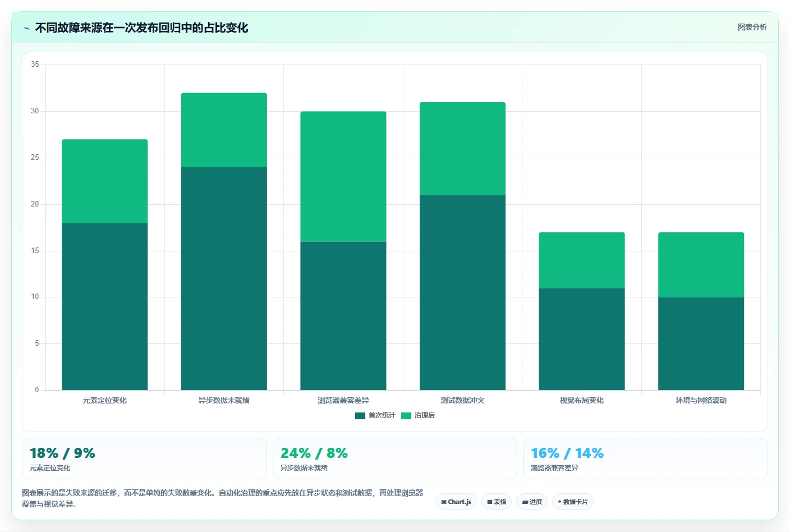Select the 进度 tag chip
Viewport: 790px width, 532px height.
532,502
